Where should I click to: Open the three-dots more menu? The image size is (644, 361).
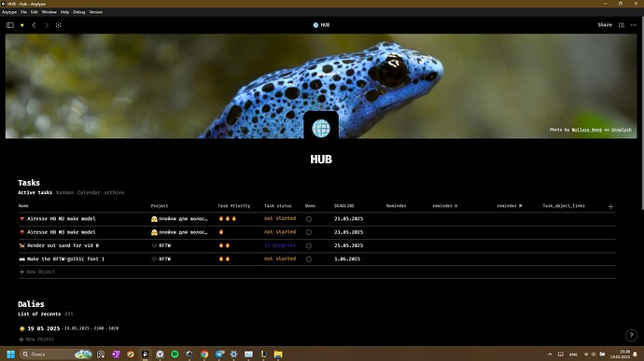click(x=634, y=25)
